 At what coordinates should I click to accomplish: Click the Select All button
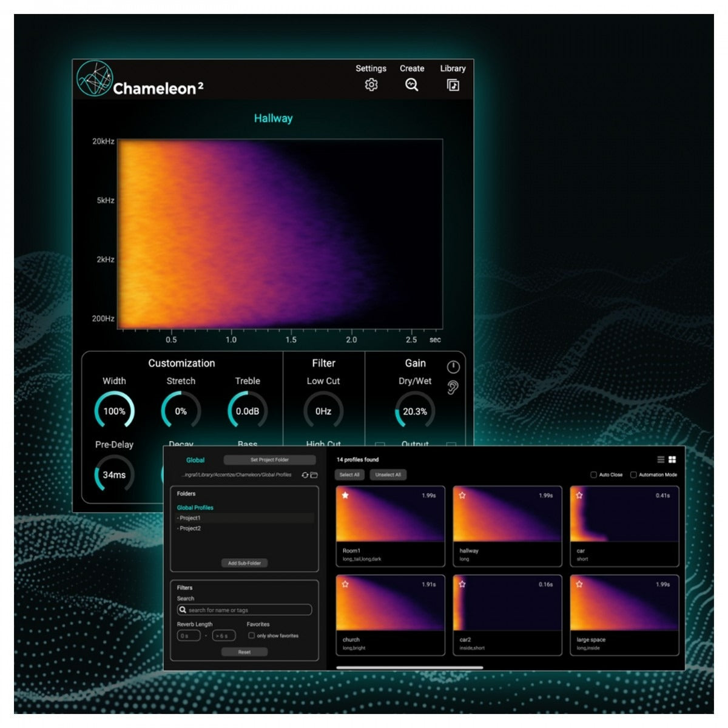pos(349,475)
